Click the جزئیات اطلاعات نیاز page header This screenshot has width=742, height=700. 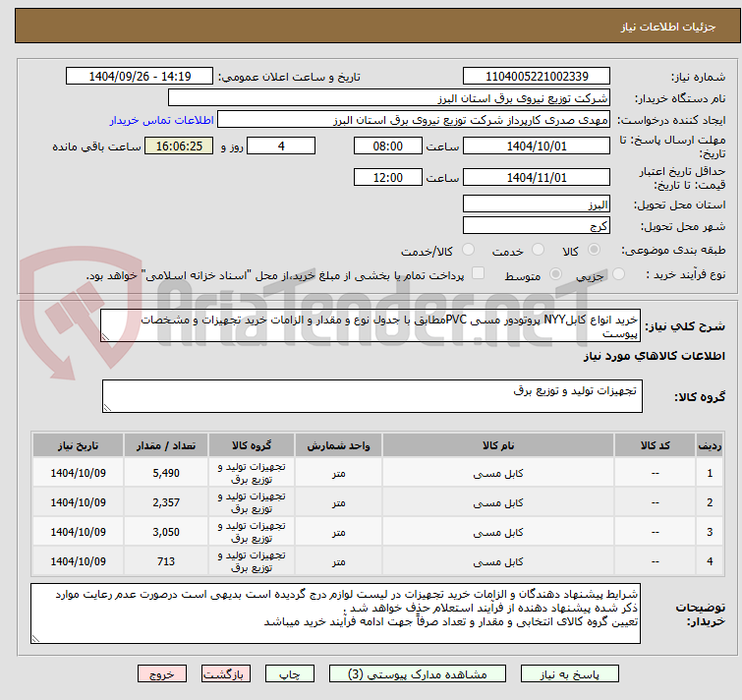coord(667,27)
